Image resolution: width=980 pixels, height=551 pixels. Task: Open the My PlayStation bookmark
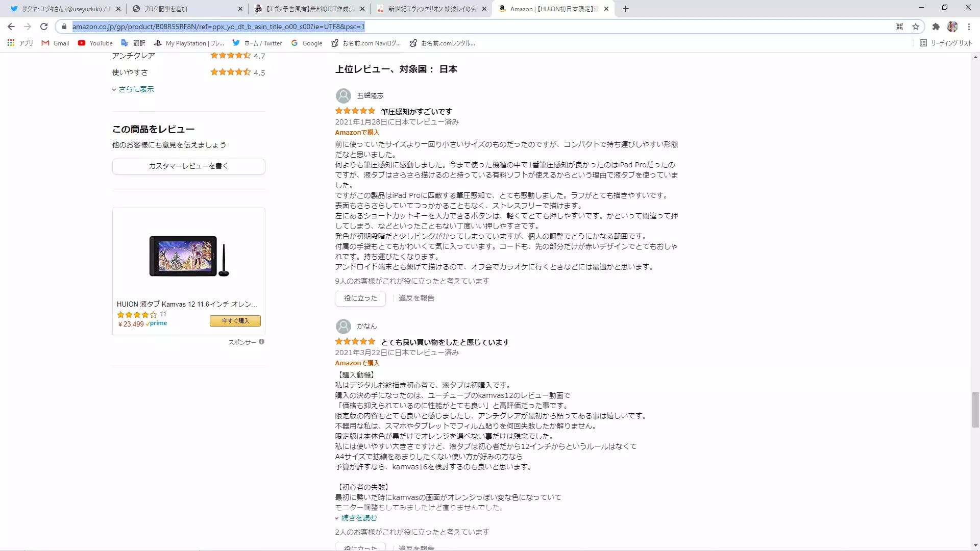[x=189, y=43]
